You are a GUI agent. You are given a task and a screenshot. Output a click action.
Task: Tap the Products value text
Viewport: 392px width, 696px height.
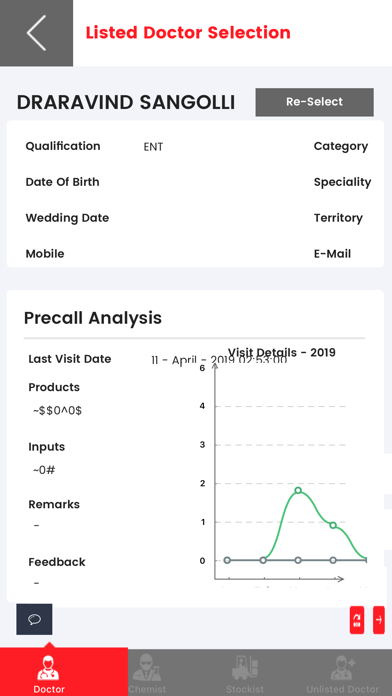(57, 411)
